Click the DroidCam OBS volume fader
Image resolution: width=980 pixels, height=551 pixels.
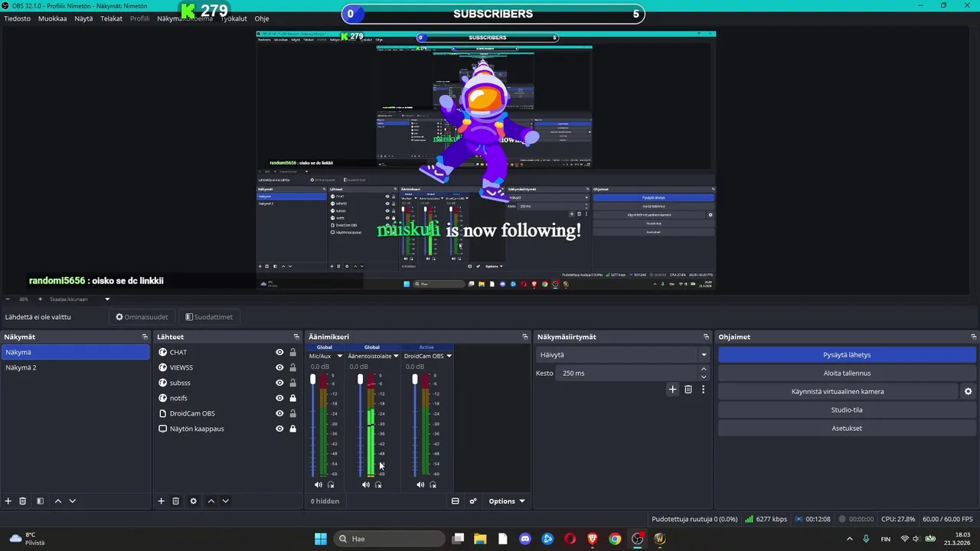coord(414,380)
